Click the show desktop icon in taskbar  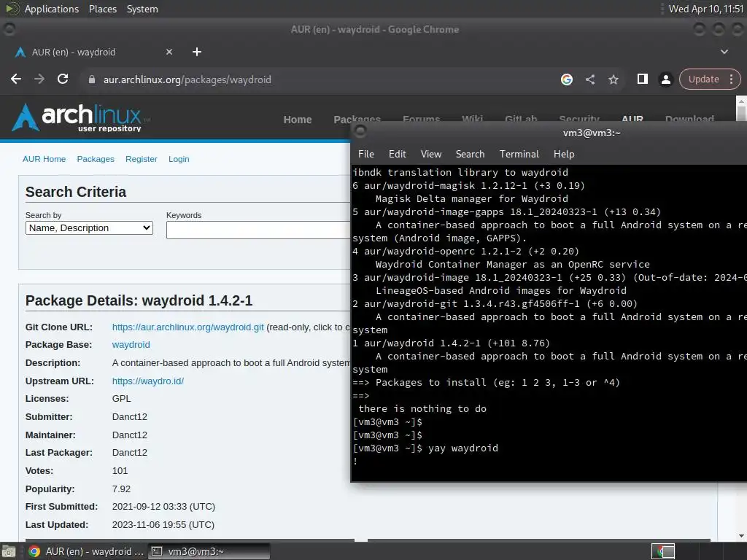[x=9, y=551]
